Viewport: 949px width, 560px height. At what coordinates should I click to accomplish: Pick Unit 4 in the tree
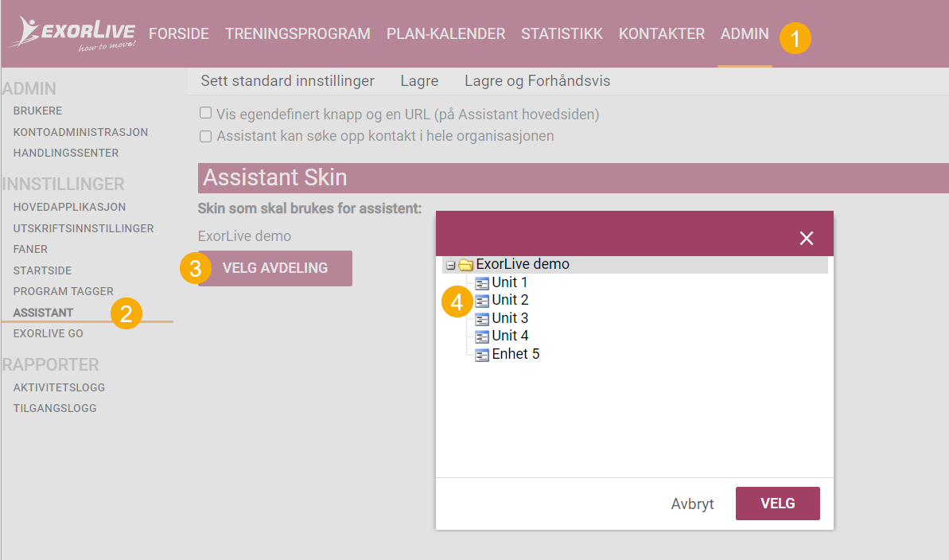coord(510,336)
